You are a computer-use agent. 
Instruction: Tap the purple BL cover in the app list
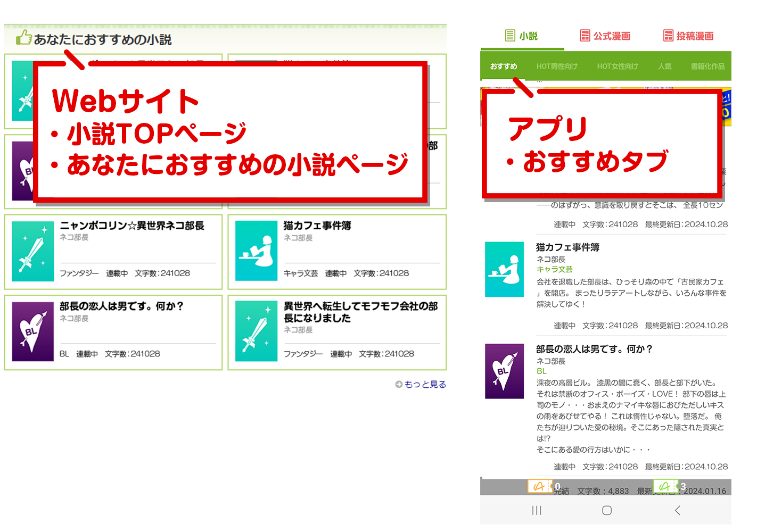pos(504,371)
